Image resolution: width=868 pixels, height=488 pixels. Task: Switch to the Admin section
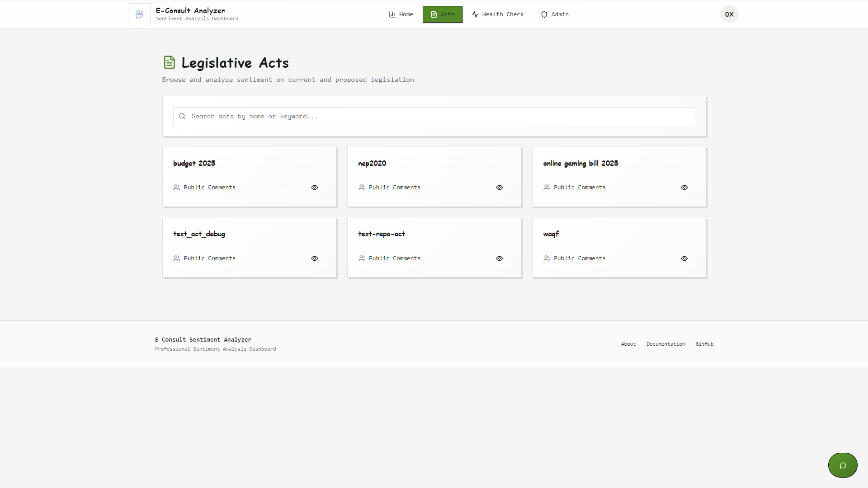[x=555, y=14]
